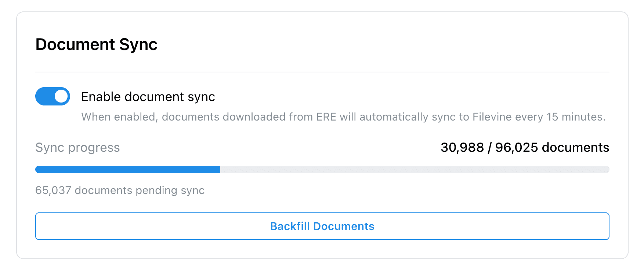Click the Document Sync heading
Image resolution: width=644 pixels, height=269 pixels.
[x=96, y=44]
